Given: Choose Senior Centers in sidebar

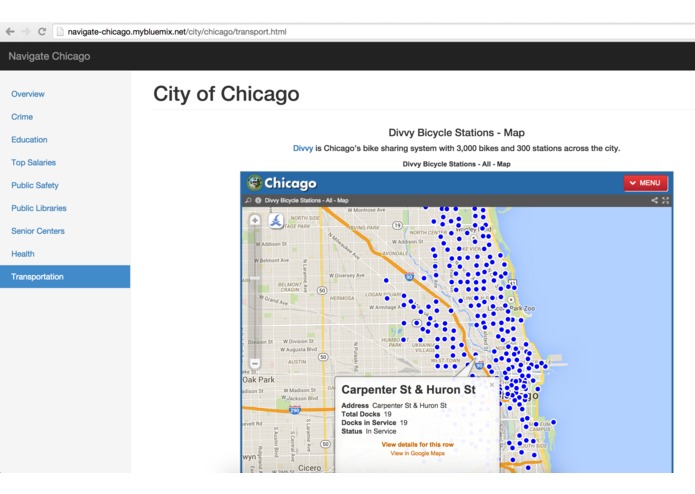Looking at the screenshot, I should coord(38,231).
